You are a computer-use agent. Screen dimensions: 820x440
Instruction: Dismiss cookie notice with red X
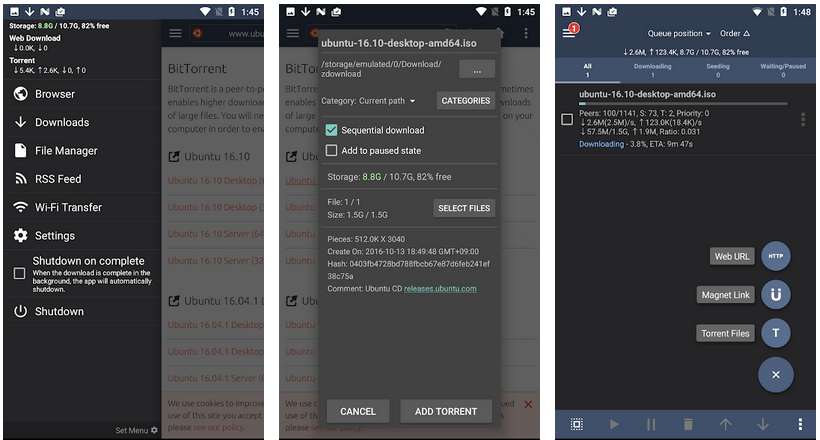[x=528, y=404]
